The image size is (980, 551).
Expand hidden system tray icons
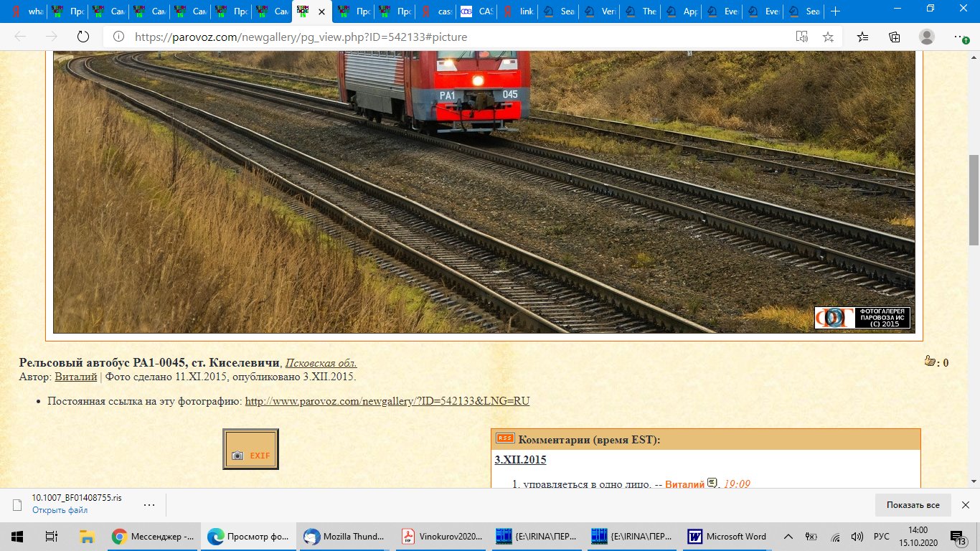788,537
